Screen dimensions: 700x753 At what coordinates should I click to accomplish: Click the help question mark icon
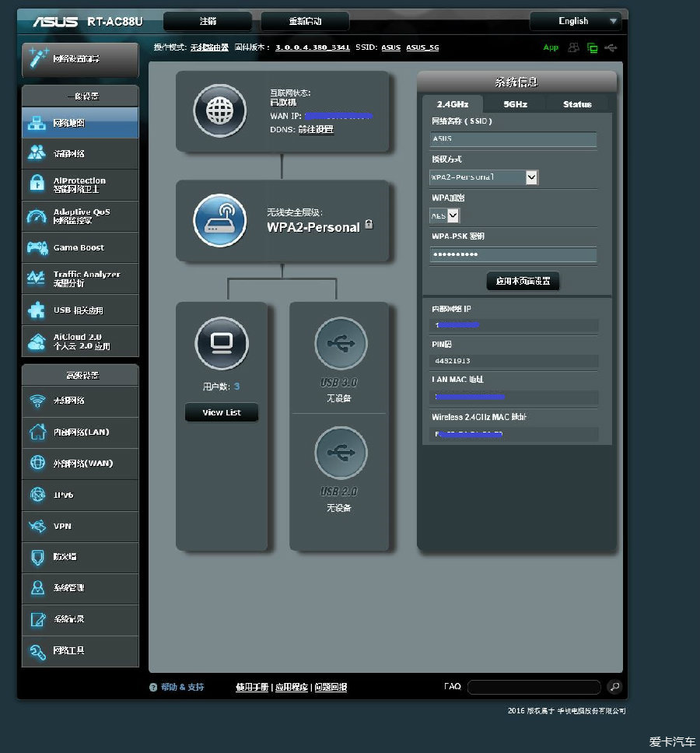tap(153, 687)
